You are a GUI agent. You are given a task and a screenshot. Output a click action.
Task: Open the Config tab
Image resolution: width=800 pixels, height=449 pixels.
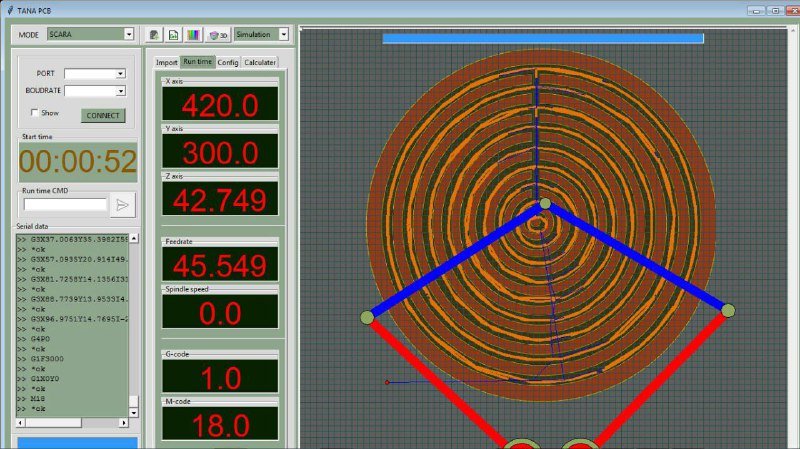pyautogui.click(x=228, y=62)
